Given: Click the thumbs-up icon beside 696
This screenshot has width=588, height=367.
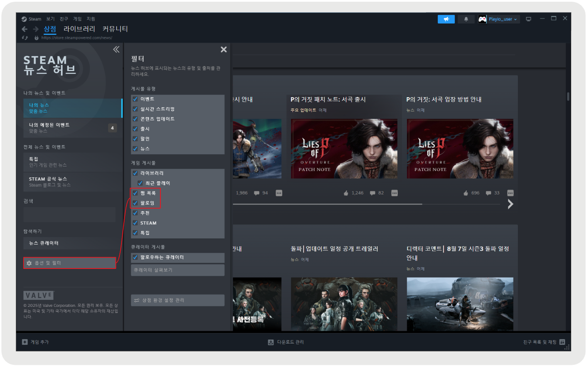Looking at the screenshot, I should pyautogui.click(x=466, y=193).
